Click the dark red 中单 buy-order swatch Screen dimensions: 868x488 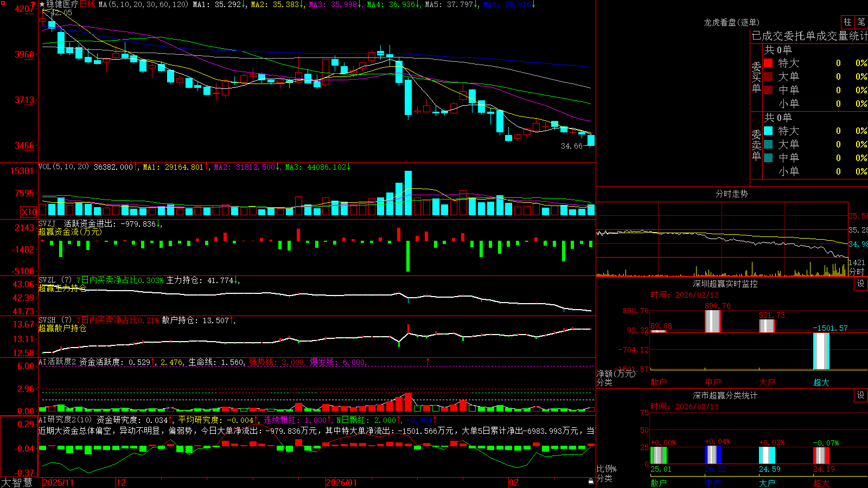point(768,90)
